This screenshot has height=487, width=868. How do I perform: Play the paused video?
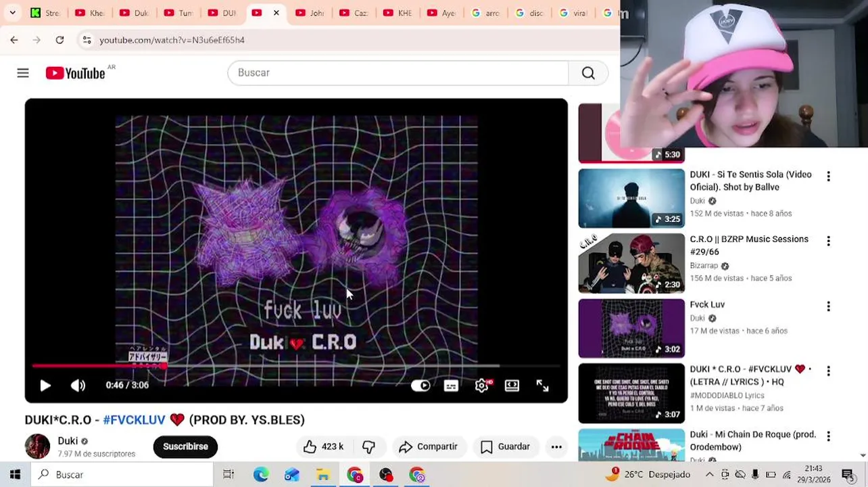pos(45,386)
